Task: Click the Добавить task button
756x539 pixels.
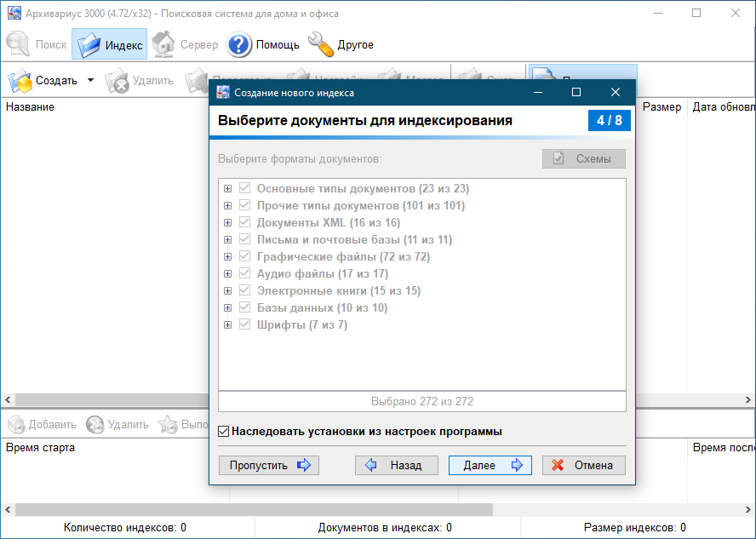Action: pyautogui.click(x=43, y=425)
